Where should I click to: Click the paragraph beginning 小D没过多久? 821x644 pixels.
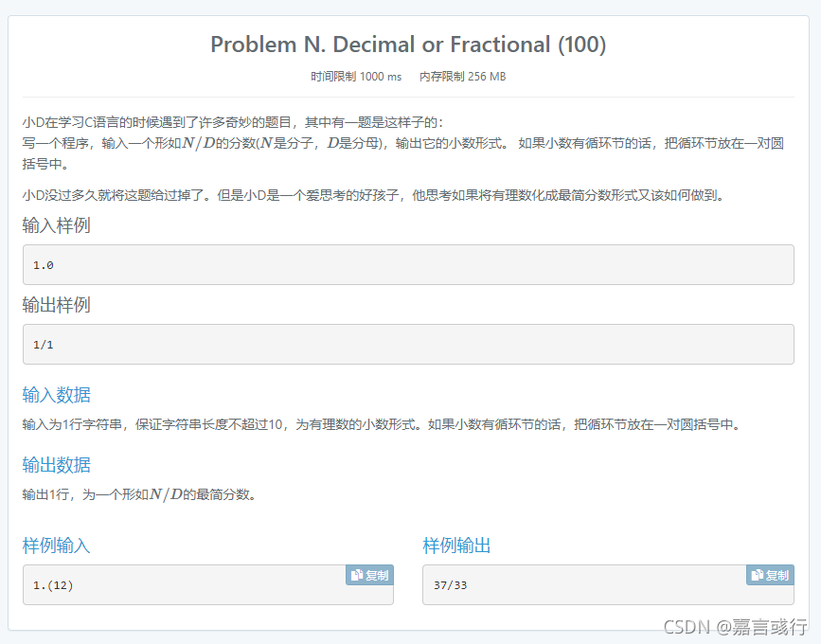pos(374,195)
